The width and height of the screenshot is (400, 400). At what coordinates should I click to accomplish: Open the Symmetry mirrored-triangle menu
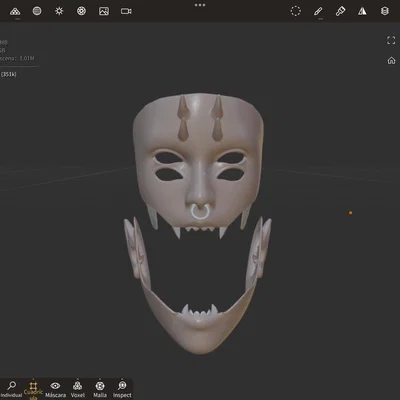(362, 11)
